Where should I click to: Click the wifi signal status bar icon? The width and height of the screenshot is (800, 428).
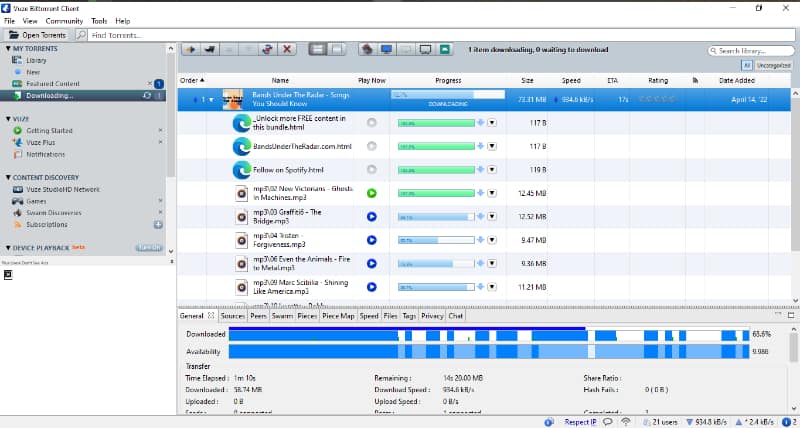[626, 422]
